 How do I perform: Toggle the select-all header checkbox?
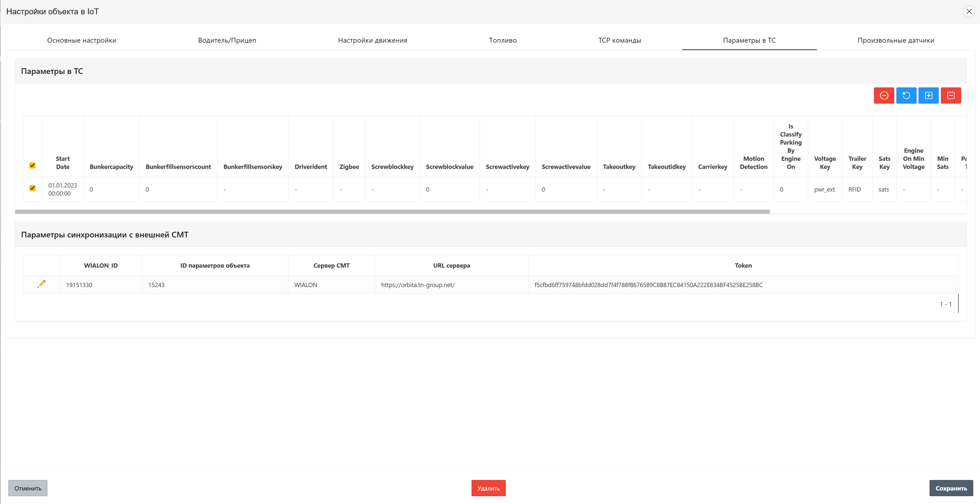(33, 165)
